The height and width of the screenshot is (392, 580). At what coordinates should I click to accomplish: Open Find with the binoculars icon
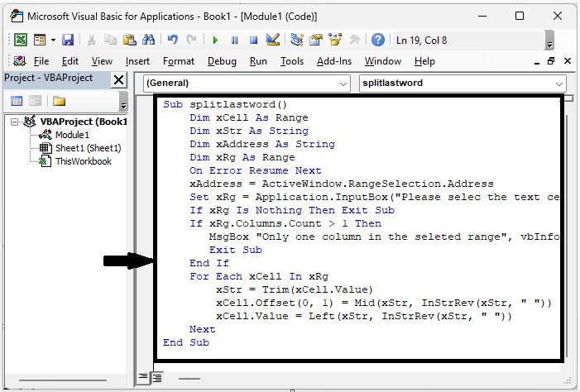[x=148, y=40]
